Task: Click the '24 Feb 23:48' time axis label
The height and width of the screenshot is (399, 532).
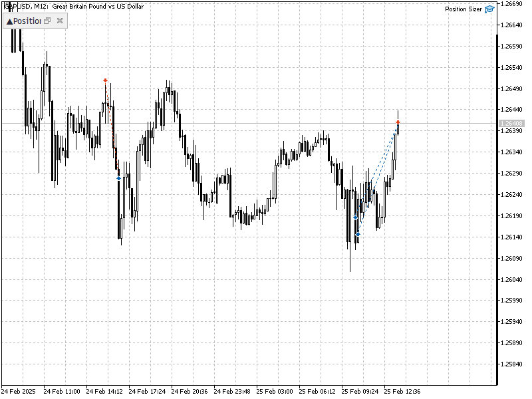Action: pos(232,391)
